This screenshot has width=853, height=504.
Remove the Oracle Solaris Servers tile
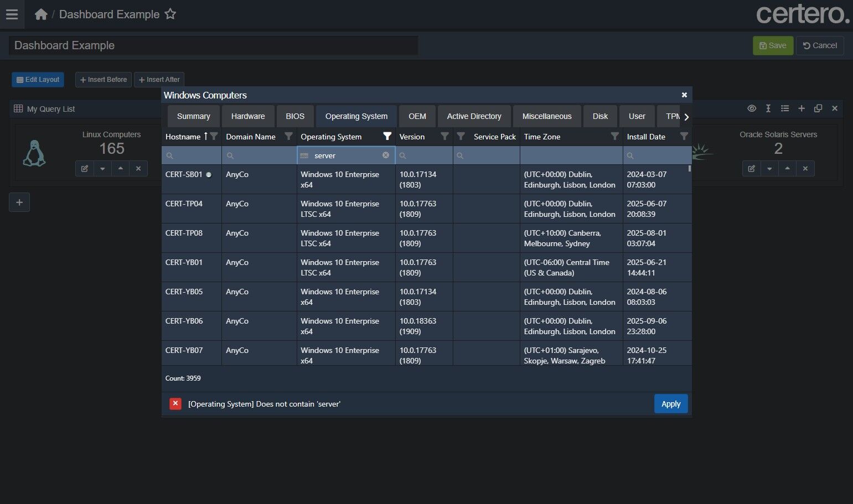[805, 169]
